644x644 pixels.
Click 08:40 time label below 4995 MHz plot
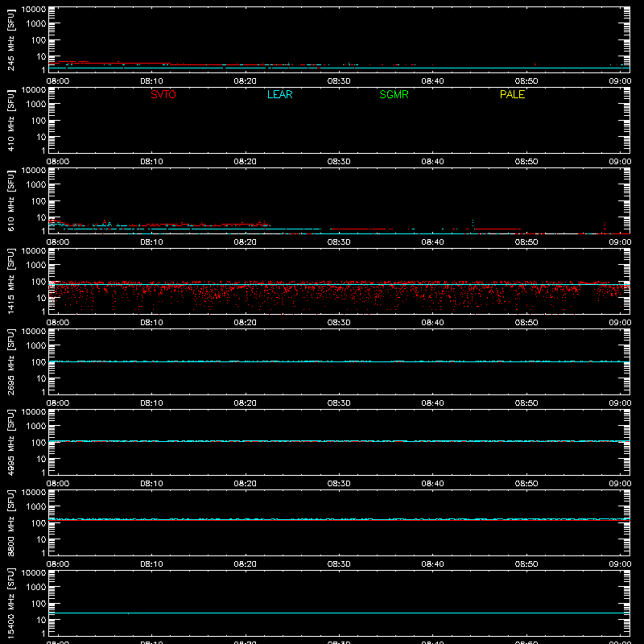(432, 484)
